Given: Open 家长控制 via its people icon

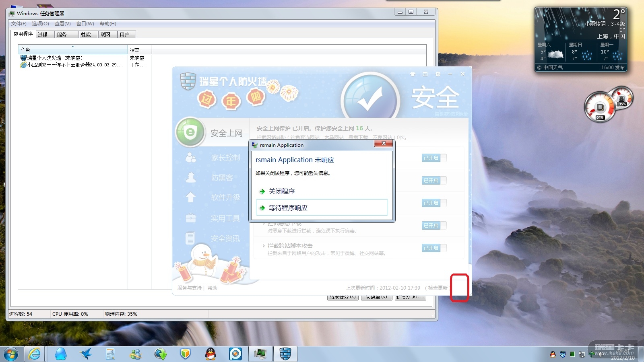Looking at the screenshot, I should click(x=191, y=157).
